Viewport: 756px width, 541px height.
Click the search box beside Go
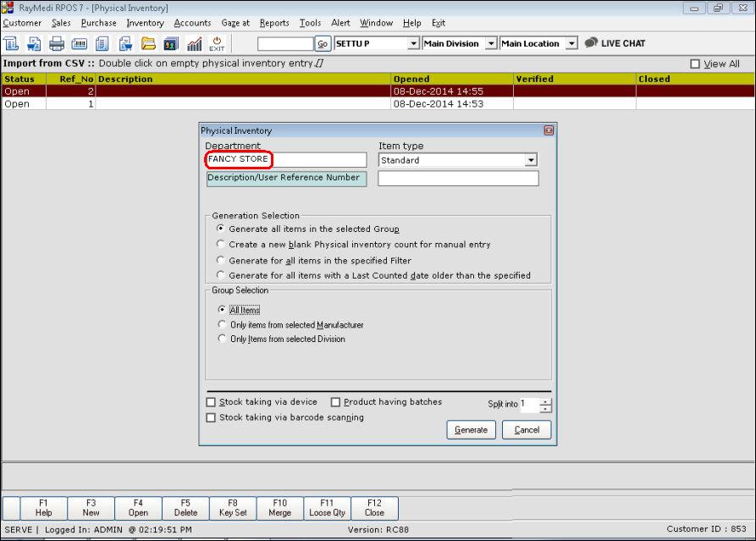pyautogui.click(x=285, y=44)
